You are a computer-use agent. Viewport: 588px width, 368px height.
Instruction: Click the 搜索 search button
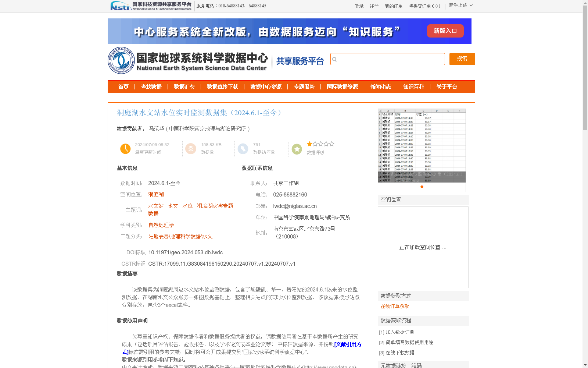[462, 59]
